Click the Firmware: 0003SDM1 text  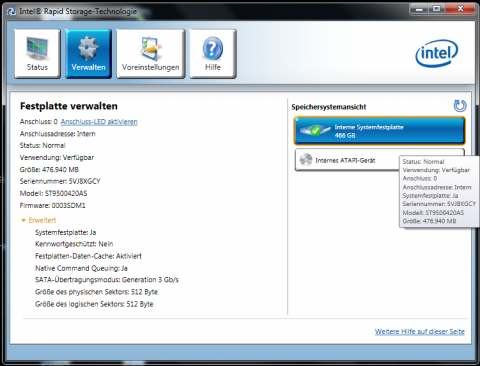click(x=53, y=205)
